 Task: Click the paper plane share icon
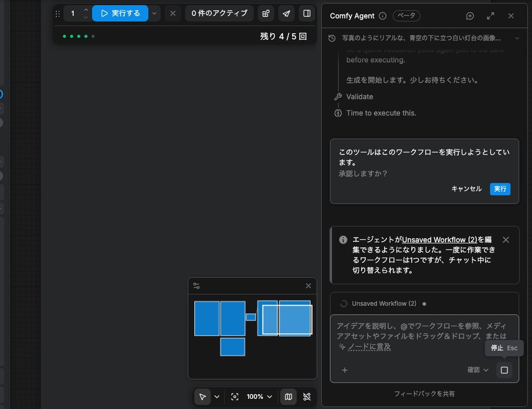click(286, 13)
